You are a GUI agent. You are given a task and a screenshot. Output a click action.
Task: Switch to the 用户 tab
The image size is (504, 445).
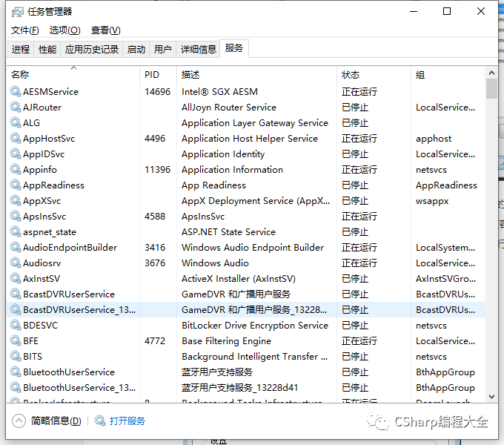point(162,50)
